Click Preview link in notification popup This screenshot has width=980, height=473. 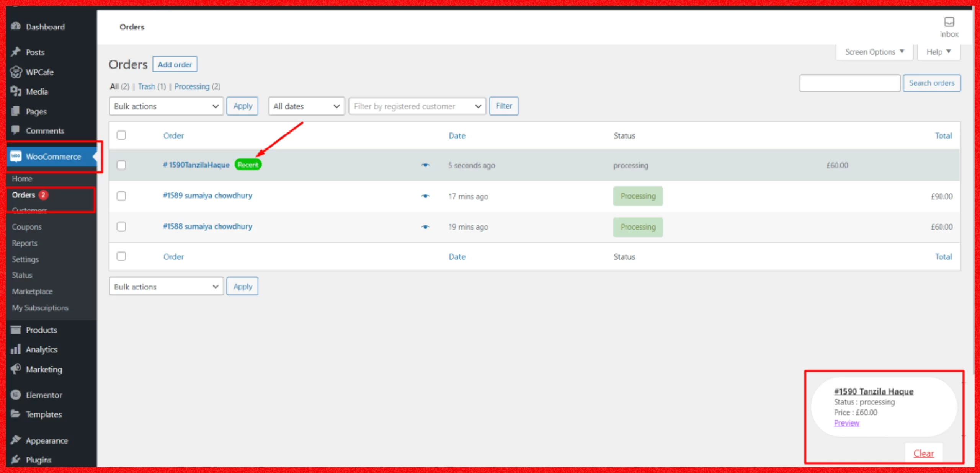[x=847, y=422]
